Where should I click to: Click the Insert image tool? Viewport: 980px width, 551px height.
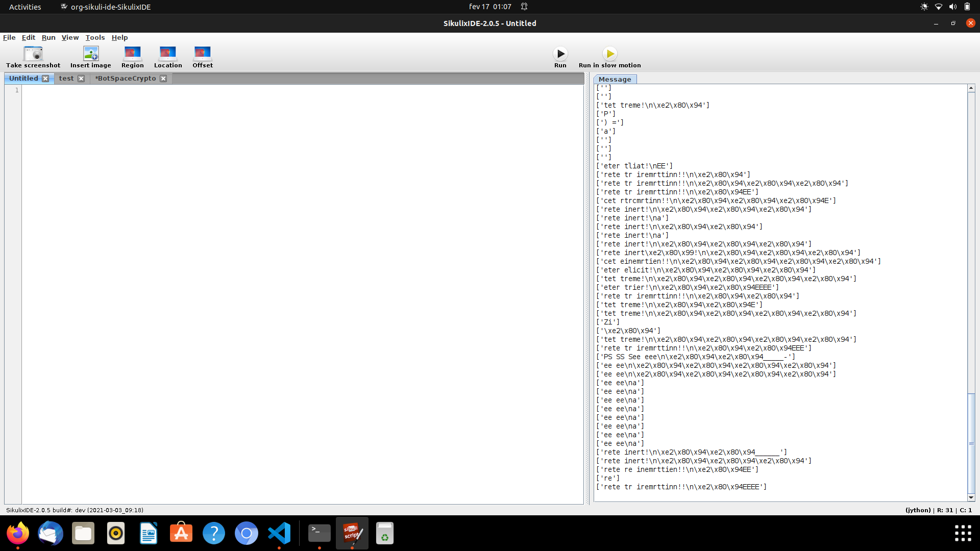pos(90,56)
